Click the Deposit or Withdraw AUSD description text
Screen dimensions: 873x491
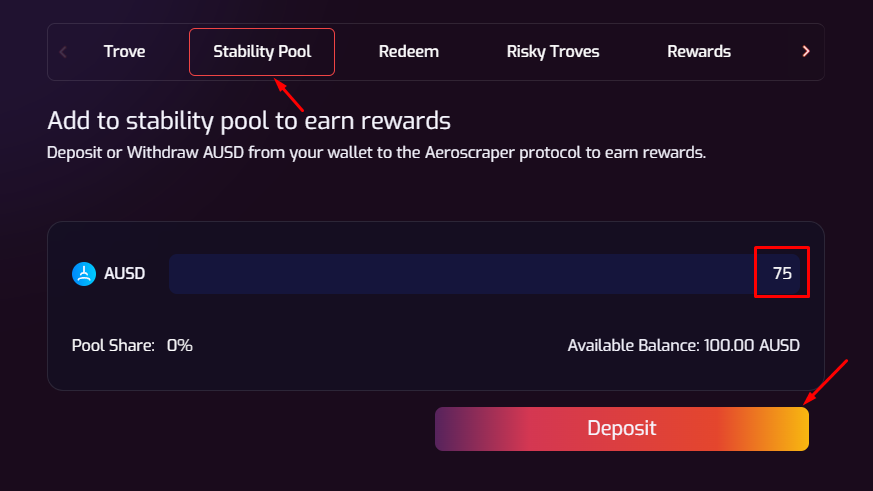[x=376, y=154]
